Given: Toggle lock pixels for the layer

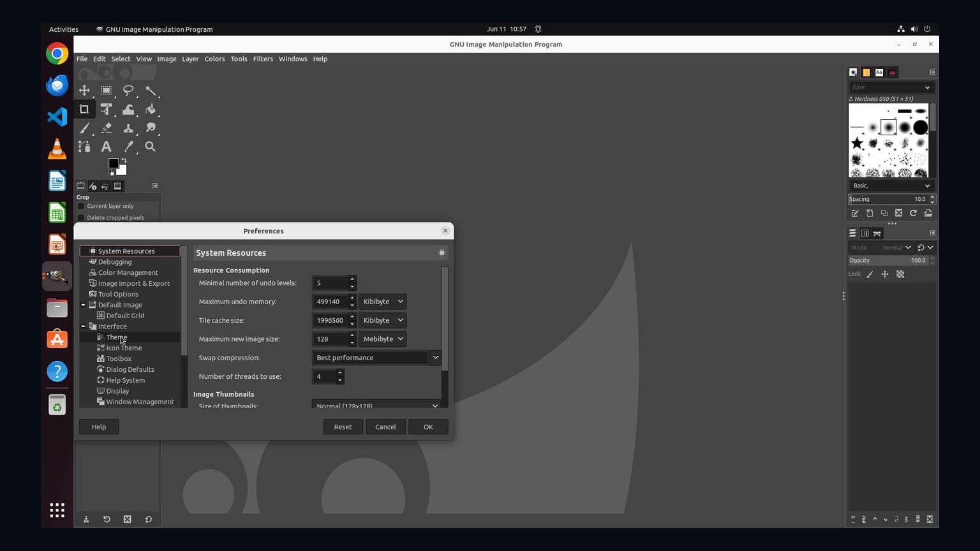Looking at the screenshot, I should point(870,274).
